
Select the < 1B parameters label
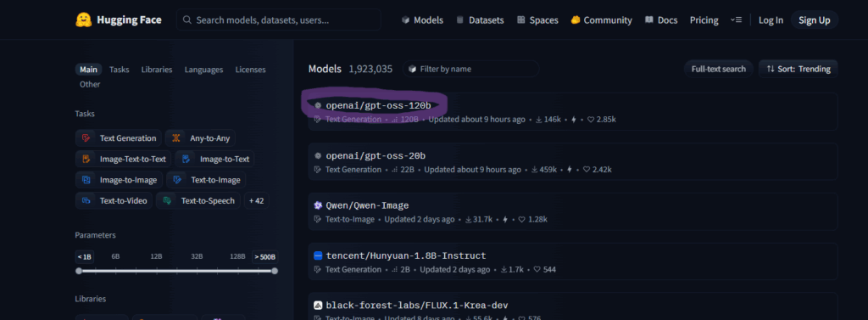(84, 257)
